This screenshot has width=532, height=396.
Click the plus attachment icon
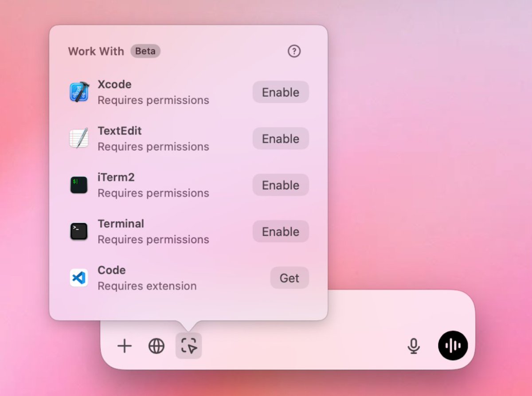click(x=125, y=346)
